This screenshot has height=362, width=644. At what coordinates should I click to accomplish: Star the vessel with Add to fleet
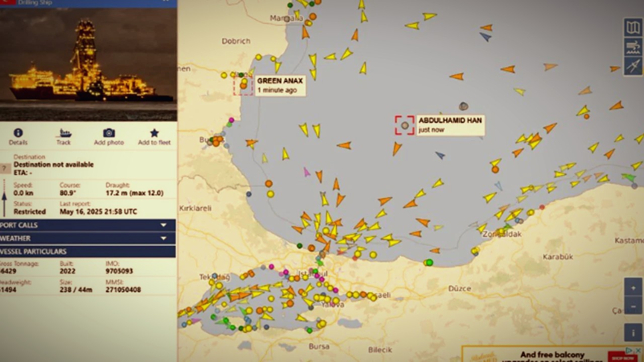154,133
